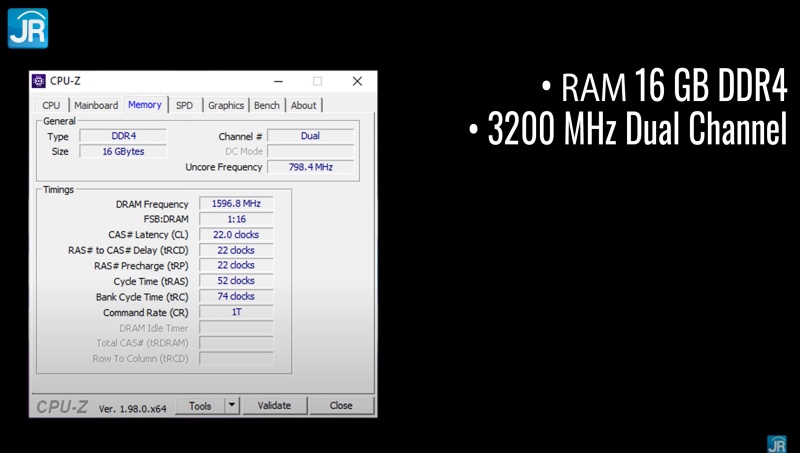
Task: Minimize the CPU-Z window
Action: point(279,81)
